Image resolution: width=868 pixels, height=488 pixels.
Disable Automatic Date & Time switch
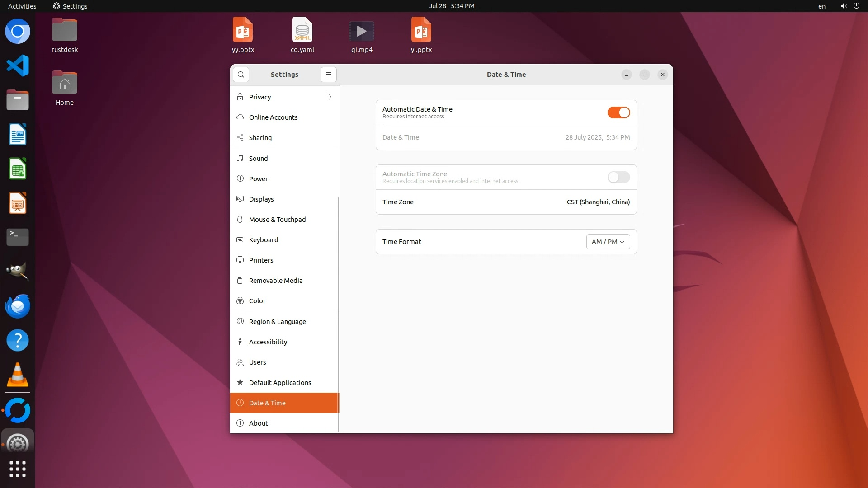point(618,113)
